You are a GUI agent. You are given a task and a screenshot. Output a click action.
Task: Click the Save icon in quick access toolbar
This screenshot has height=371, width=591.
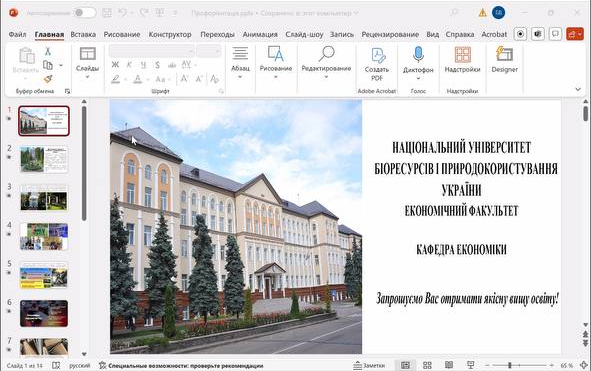click(x=107, y=13)
